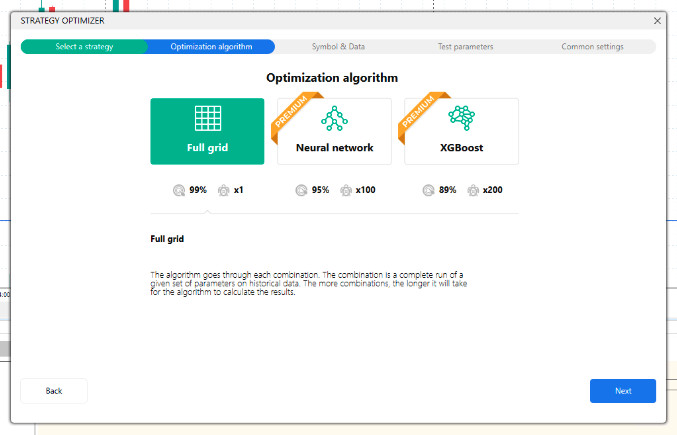Click the 99% accuracy value
677x435 pixels.
coord(198,190)
